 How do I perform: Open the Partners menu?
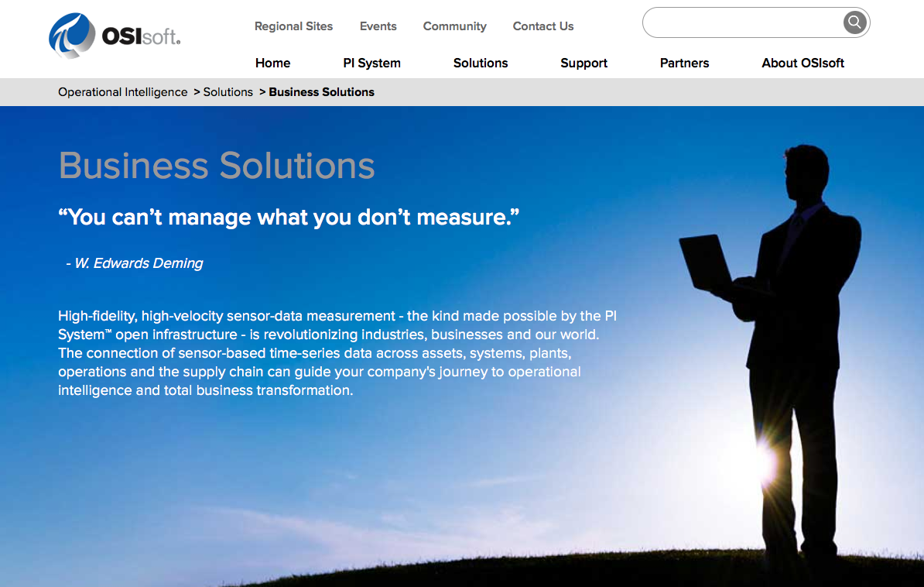click(684, 64)
